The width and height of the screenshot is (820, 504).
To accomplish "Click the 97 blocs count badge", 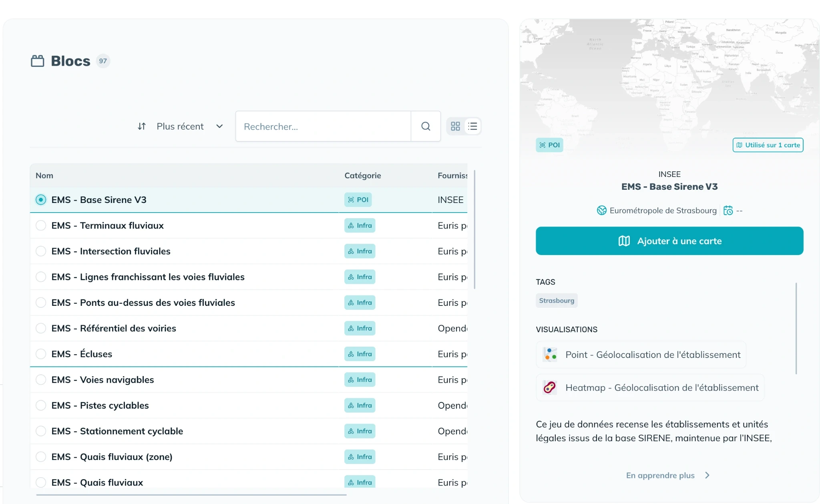I will click(103, 61).
